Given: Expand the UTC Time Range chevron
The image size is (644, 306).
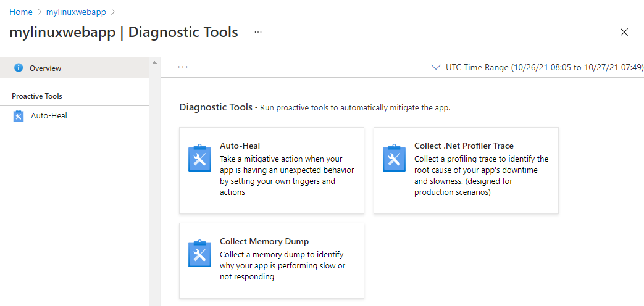Looking at the screenshot, I should click(x=437, y=67).
